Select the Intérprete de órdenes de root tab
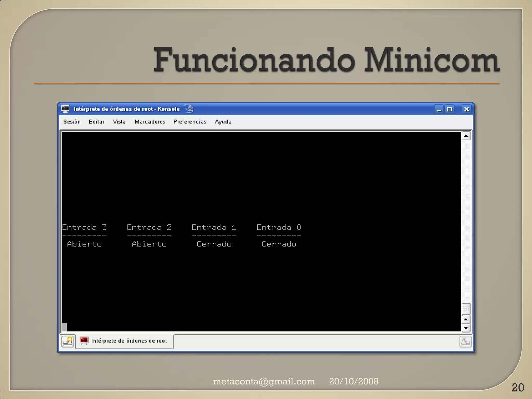Viewport: 532px width, 399px height. pos(124,341)
